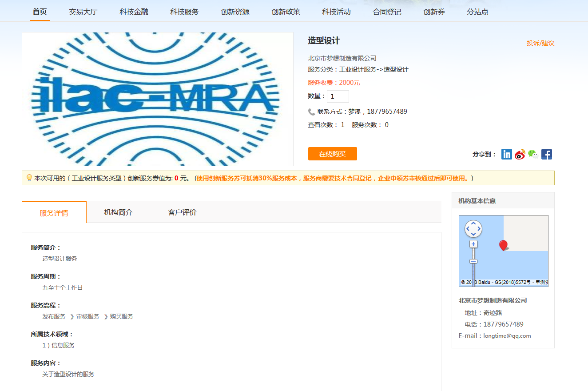Pan the map up with the arrow
The height and width of the screenshot is (391, 588).
[x=473, y=223]
